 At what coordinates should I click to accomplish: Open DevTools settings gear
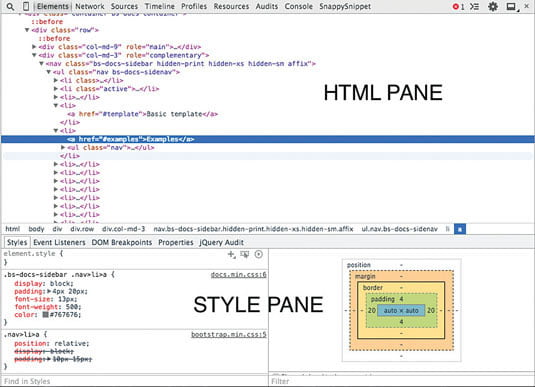coord(493,6)
